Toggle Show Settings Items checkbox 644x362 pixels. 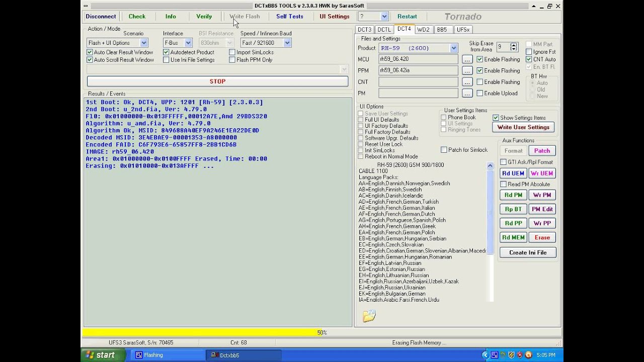496,118
